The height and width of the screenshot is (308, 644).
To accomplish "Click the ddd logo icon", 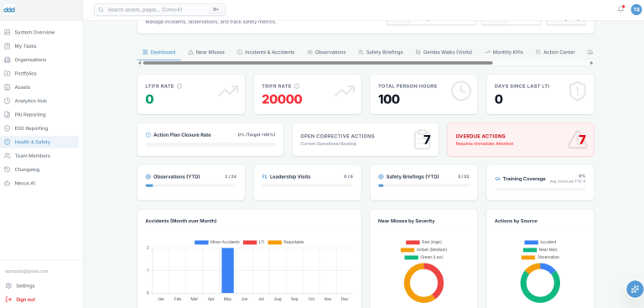I will [9, 9].
